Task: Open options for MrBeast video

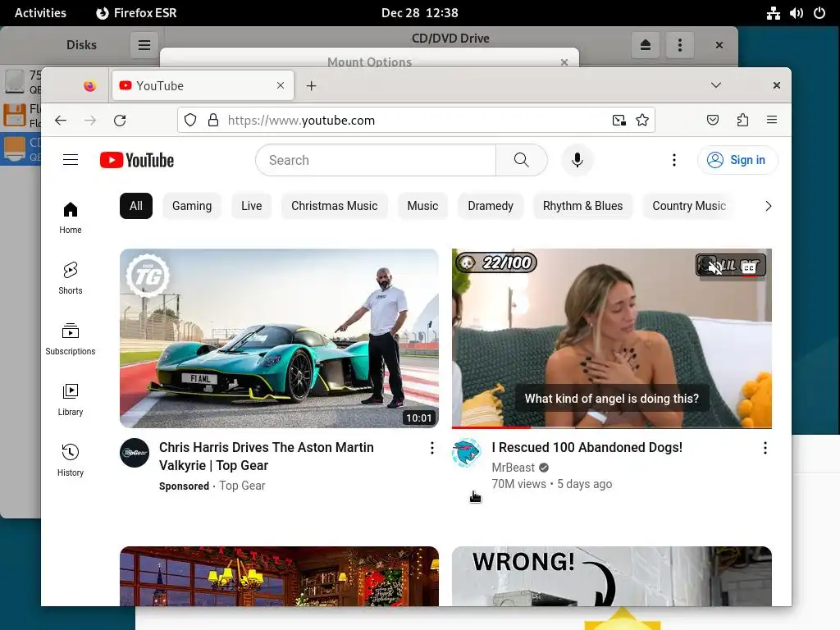Action: tap(765, 448)
